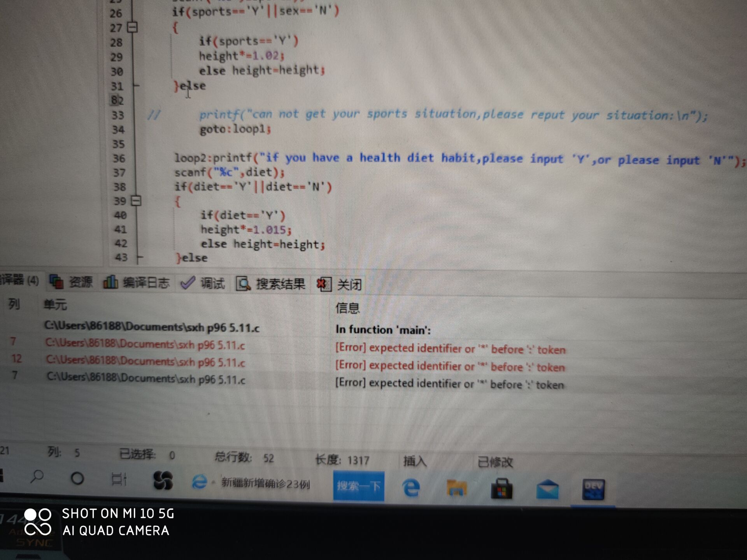Click the 搜索一下 search button
747x560 pixels.
tap(358, 486)
